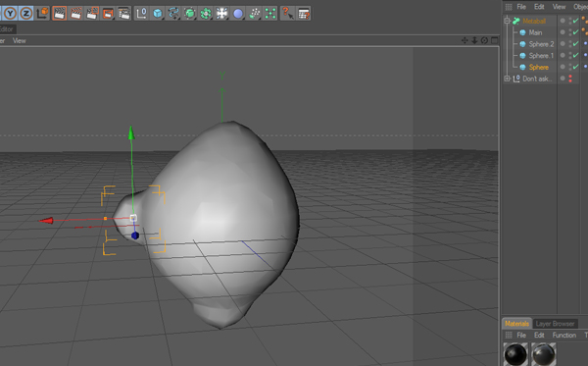
Task: Click the particle emitter icon
Action: coord(254,14)
